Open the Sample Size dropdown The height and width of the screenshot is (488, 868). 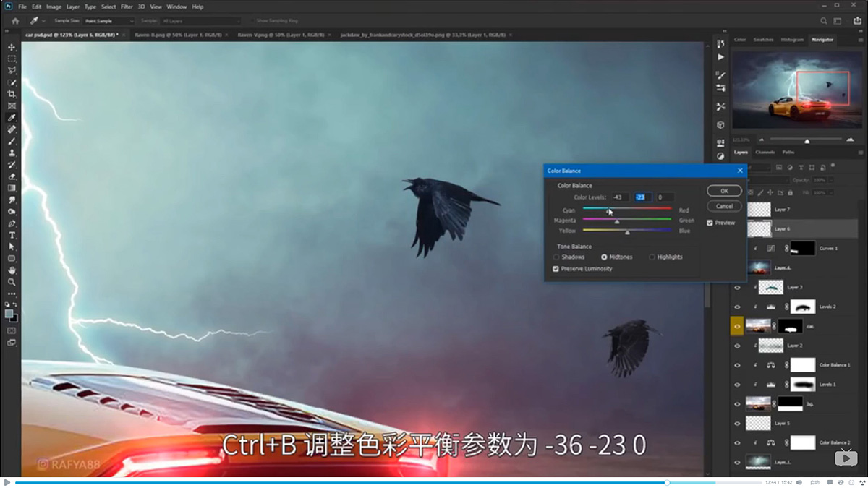coord(109,20)
